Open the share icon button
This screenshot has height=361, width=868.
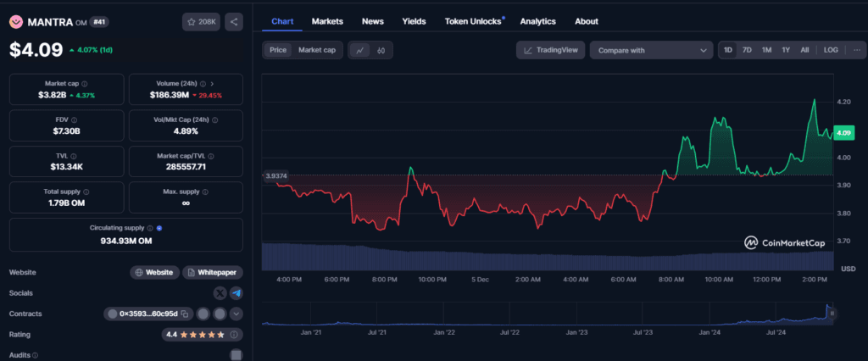pos(234,21)
